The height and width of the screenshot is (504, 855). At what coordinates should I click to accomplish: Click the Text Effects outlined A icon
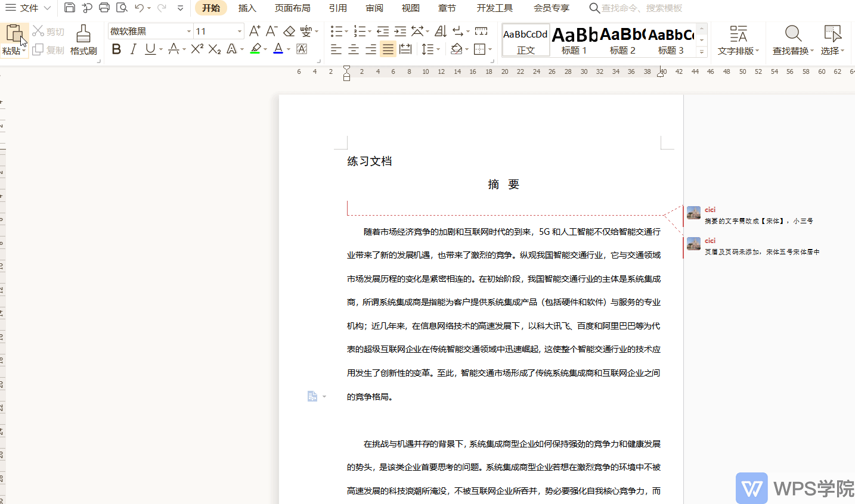coord(232,49)
